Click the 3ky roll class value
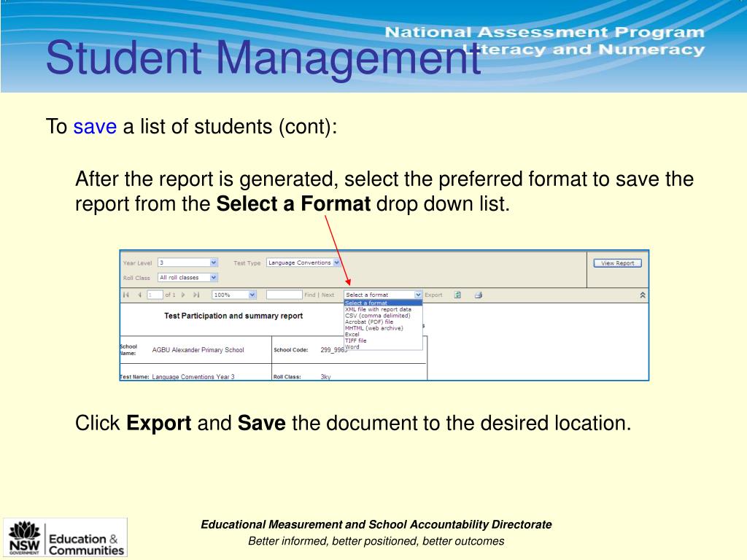747x560 pixels. click(326, 376)
